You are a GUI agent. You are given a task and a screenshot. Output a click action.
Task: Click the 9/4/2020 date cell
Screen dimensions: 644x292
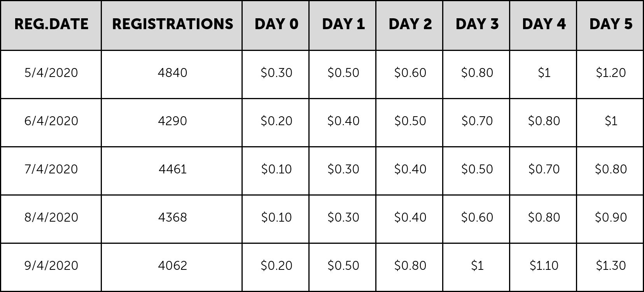point(51,267)
